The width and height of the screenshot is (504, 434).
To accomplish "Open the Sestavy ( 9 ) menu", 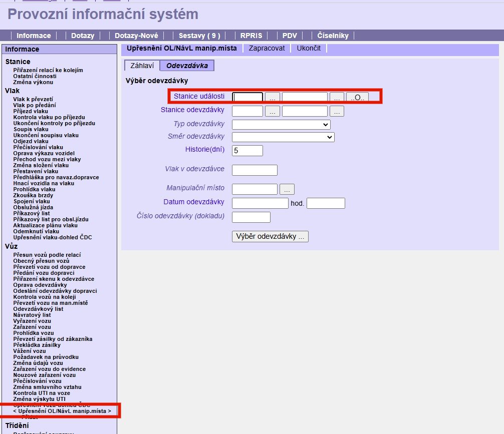I will point(199,36).
